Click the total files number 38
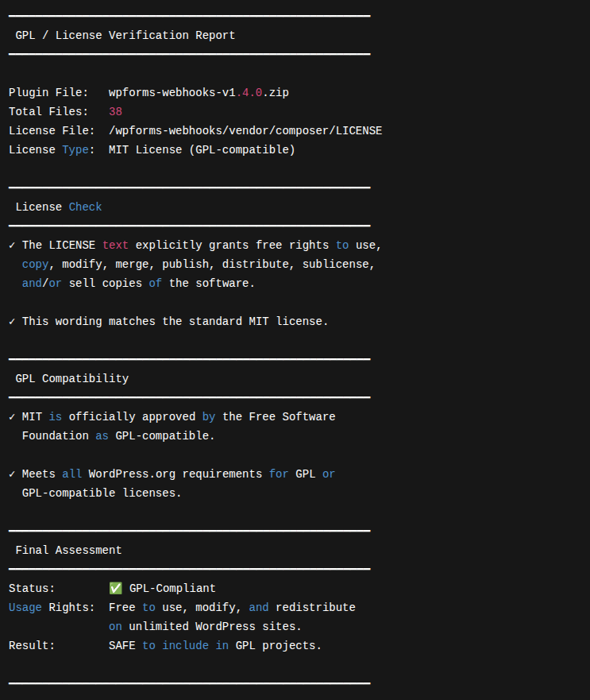This screenshot has width=590, height=700. [115, 112]
